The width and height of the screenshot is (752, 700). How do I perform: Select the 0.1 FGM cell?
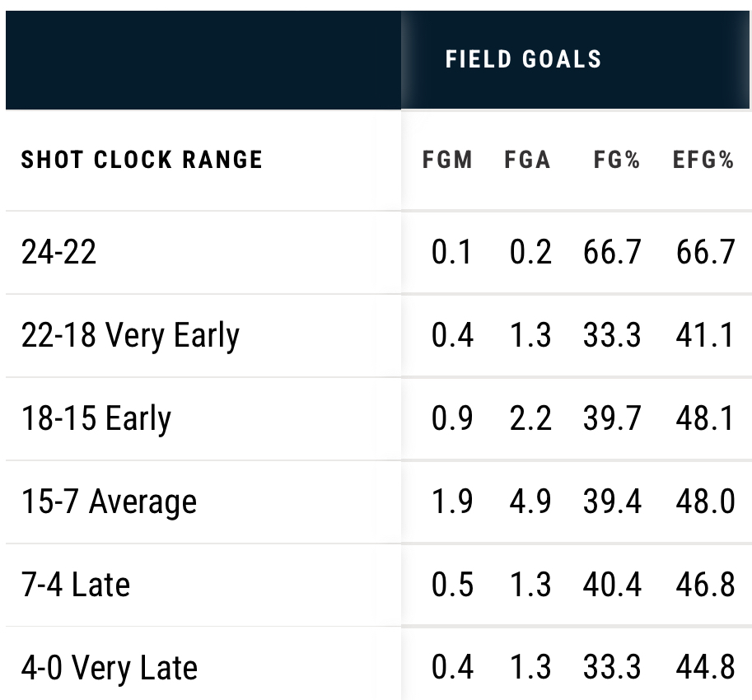[x=452, y=251]
